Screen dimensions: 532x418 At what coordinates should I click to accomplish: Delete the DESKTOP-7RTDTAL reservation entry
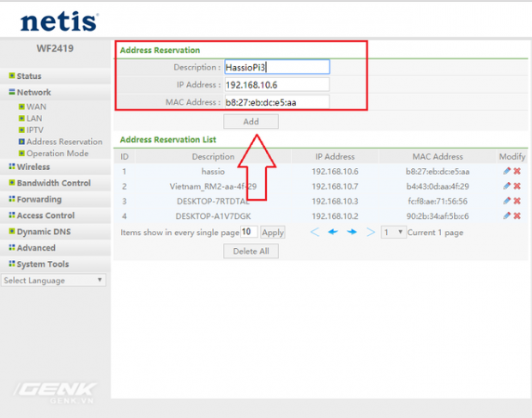click(517, 201)
